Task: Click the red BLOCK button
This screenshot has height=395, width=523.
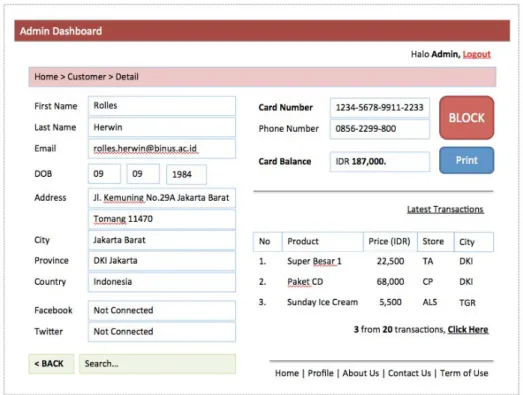Action: pyautogui.click(x=466, y=118)
